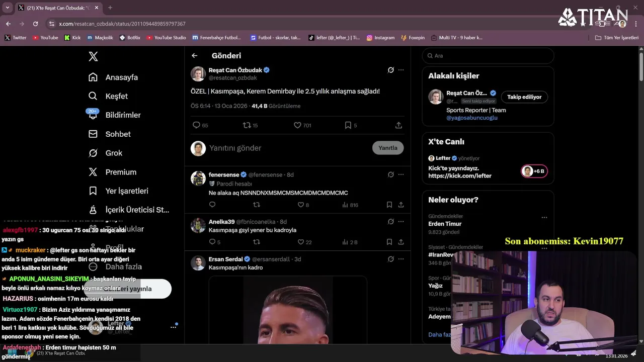The image size is (644, 362).
Task: Repost fenersense comment
Action: (x=257, y=205)
